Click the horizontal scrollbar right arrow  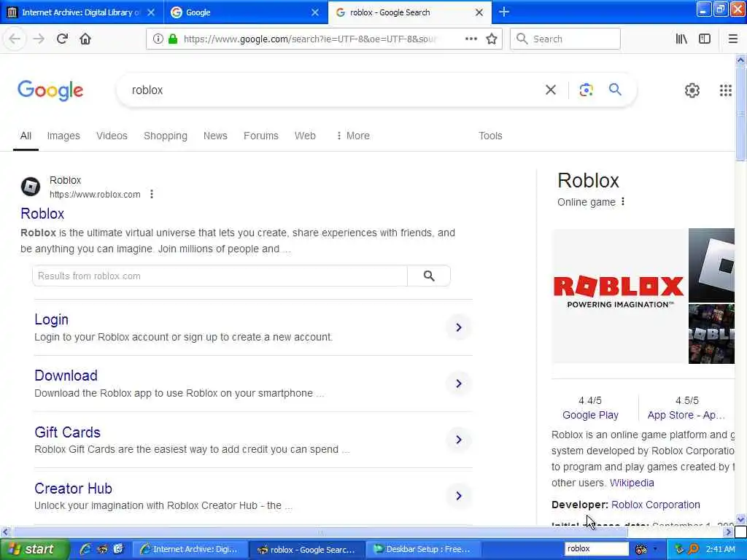[x=729, y=532]
